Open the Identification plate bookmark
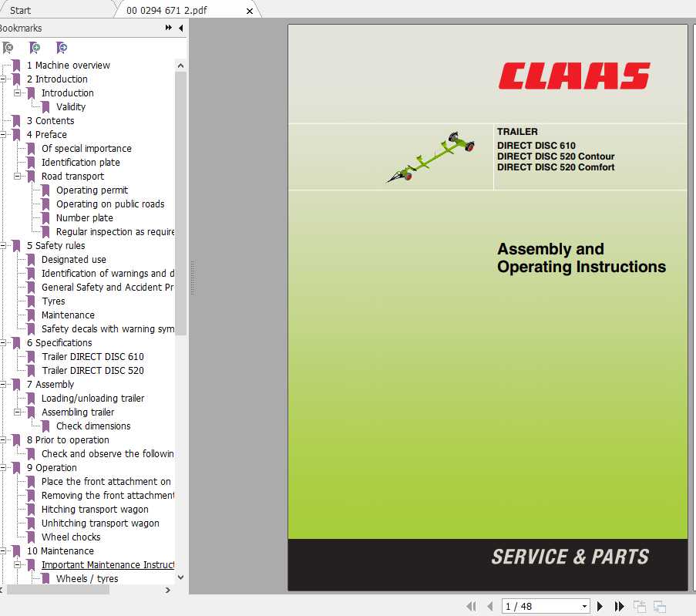This screenshot has width=696, height=616. click(x=81, y=163)
